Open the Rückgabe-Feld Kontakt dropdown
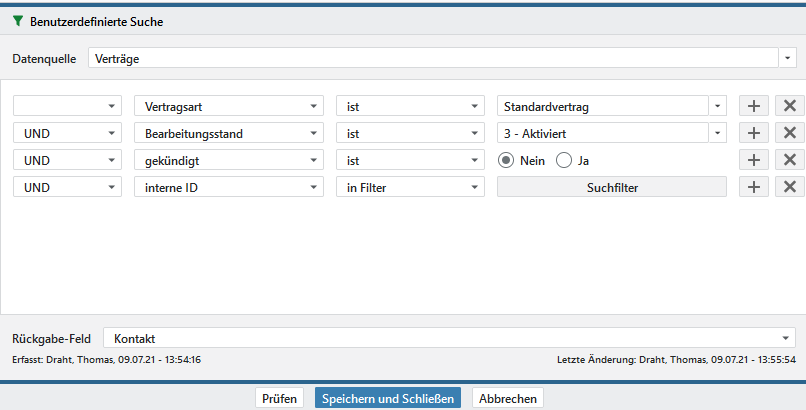This screenshot has width=806, height=410. tap(786, 339)
